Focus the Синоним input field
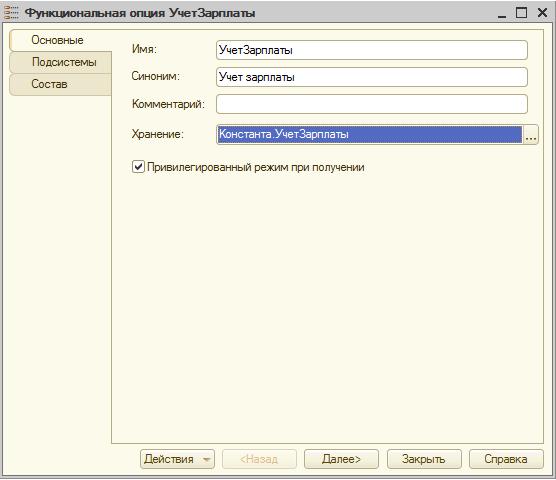 pos(372,77)
